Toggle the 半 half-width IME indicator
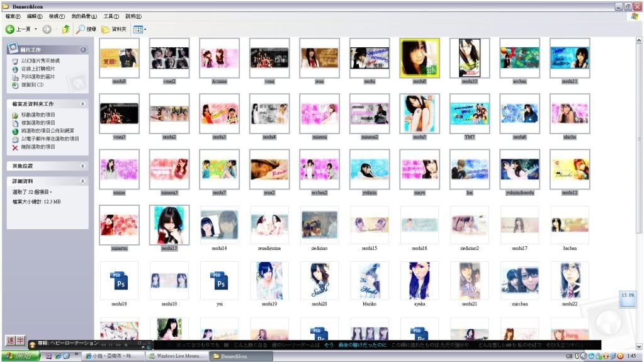Viewport: 644px width, 362px height. pos(20,341)
